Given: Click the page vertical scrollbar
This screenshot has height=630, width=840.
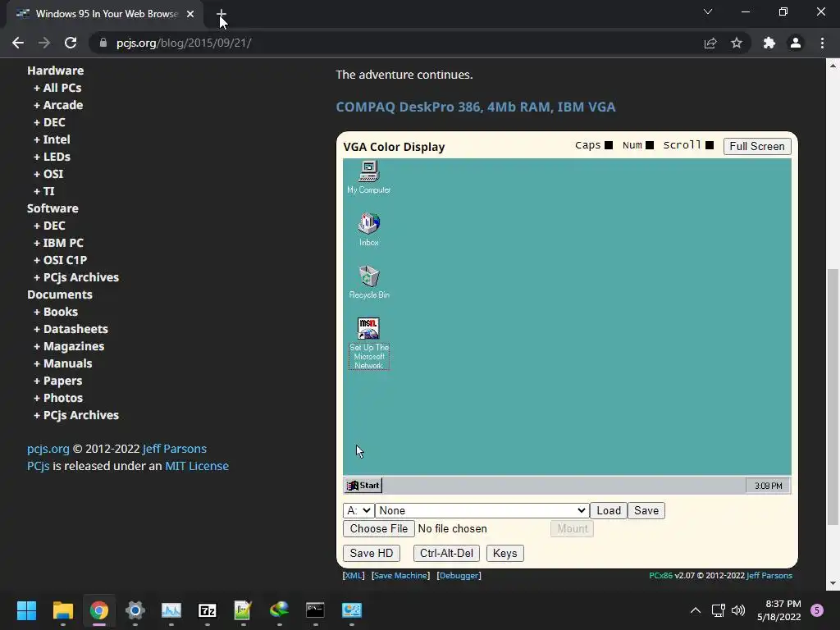Looking at the screenshot, I should (x=832, y=396).
